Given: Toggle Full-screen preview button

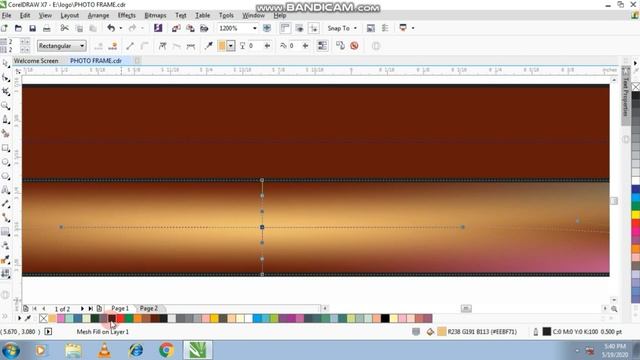Looking at the screenshot, I should pos(267,28).
